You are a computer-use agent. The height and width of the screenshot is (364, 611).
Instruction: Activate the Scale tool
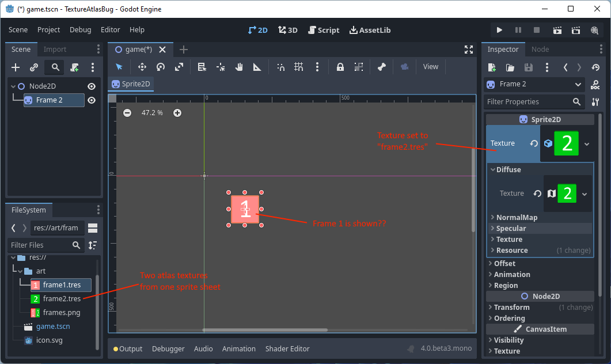[x=179, y=67]
